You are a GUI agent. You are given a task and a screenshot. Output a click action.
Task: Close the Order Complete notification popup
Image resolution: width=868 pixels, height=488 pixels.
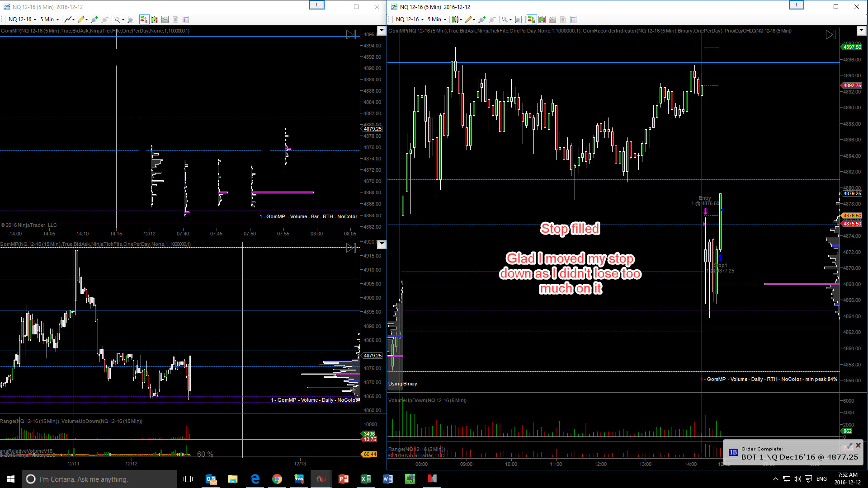click(858, 446)
